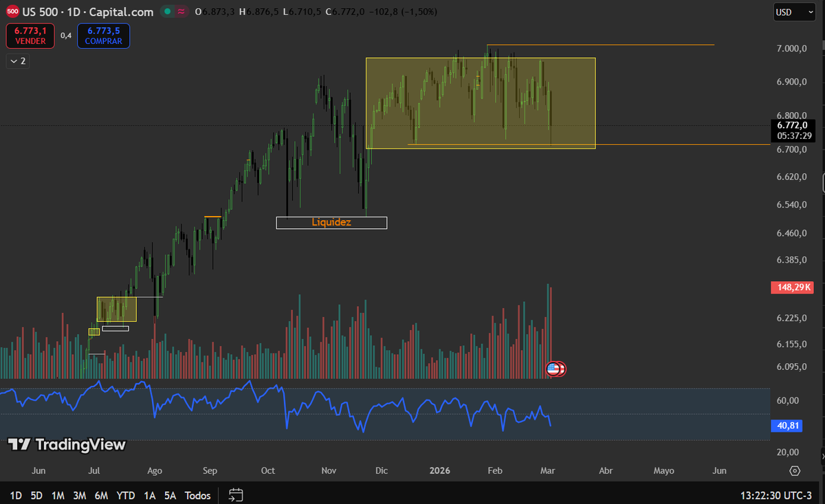The image size is (825, 504).
Task: Expand the collapsed indicators legend showing 2
Action: [x=17, y=61]
